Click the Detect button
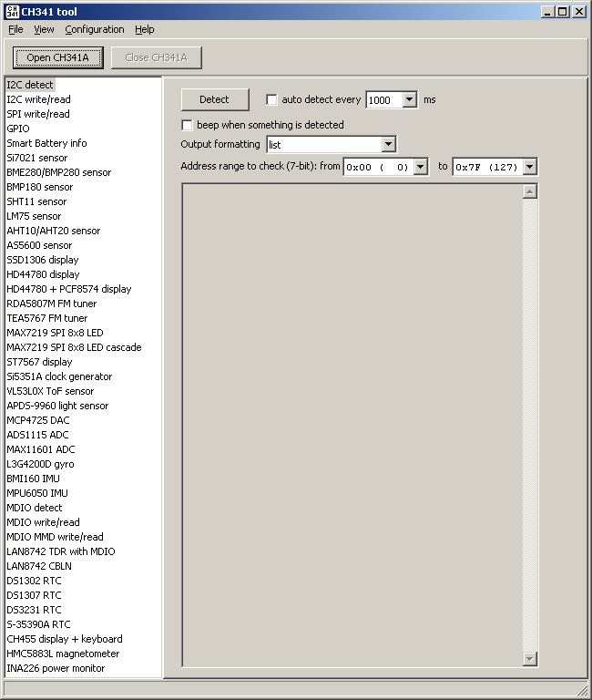Image resolution: width=592 pixels, height=700 pixels. (x=215, y=99)
